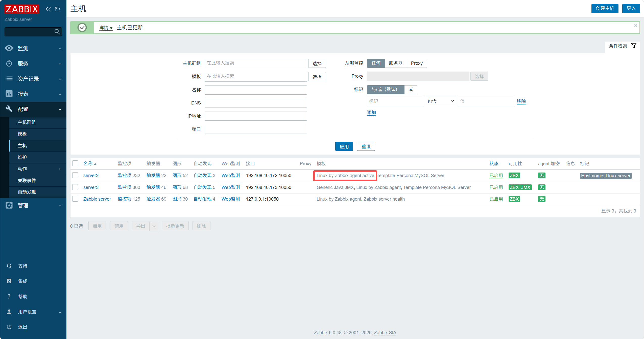Screen dimensions: 644x339
Task: Click 添加 to add a tag filter
Action: click(371, 113)
